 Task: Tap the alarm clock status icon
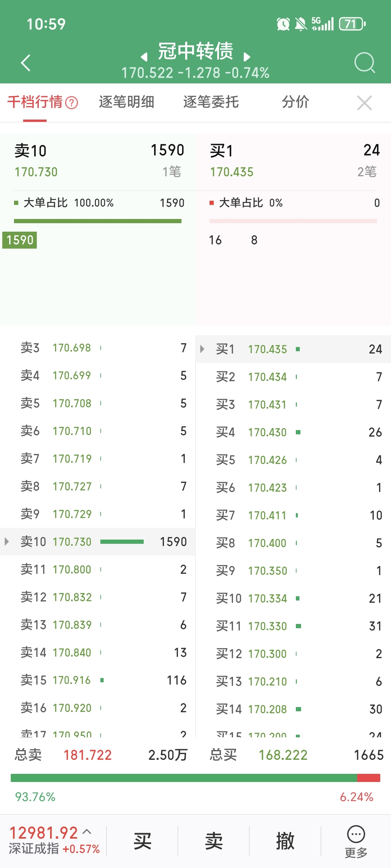coord(283,24)
